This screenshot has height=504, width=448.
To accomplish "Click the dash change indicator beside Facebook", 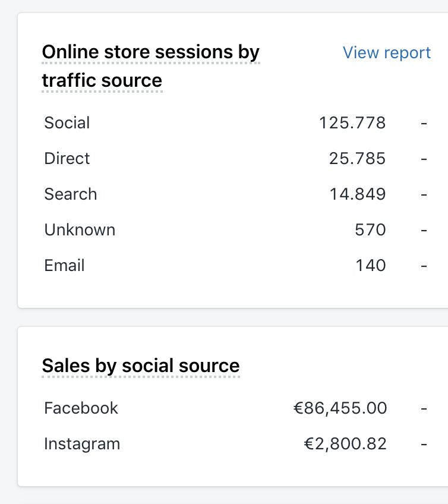I will pos(424,408).
